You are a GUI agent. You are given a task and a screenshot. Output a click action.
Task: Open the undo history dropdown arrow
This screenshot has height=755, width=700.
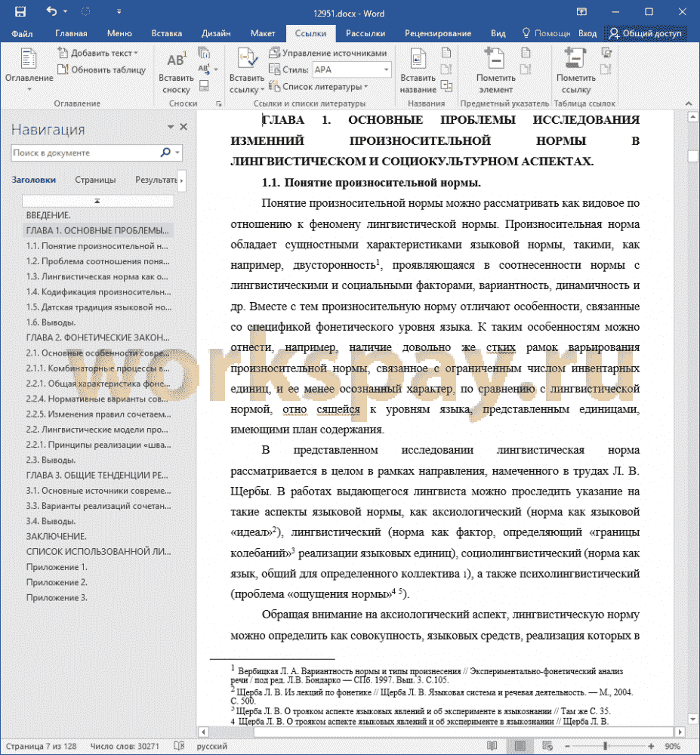65,12
